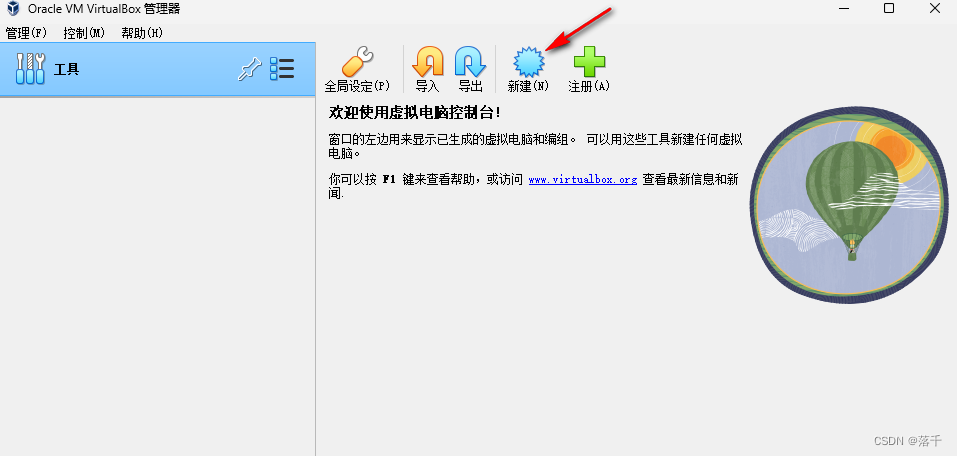Open the Tools list menu icon

tap(282, 69)
